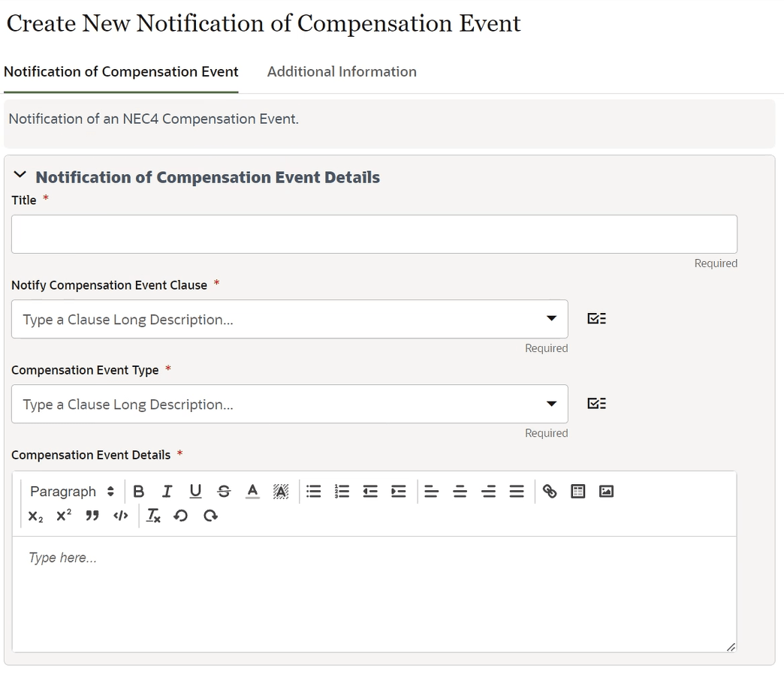Open the clause picker beside Notify Compensation Event Clause
The image size is (784, 677).
click(x=596, y=317)
